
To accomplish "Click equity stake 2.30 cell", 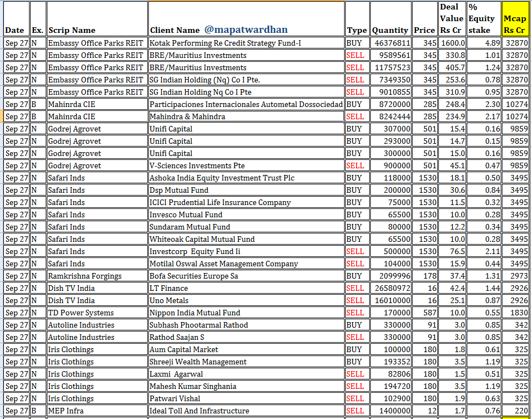I will point(484,104).
